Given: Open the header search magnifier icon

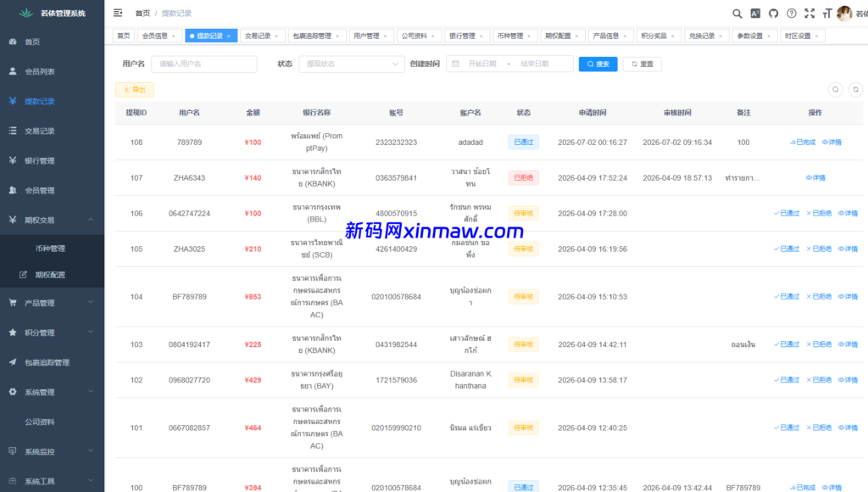Looking at the screenshot, I should coord(737,14).
